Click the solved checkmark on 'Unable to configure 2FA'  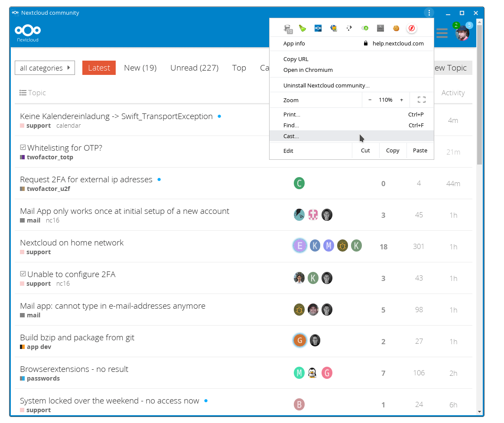pos(23,274)
